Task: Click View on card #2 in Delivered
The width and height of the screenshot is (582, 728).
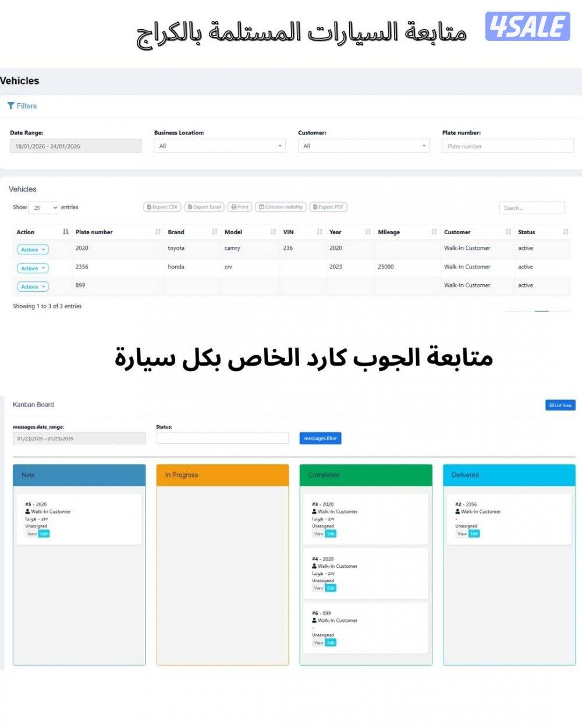Action: click(462, 533)
